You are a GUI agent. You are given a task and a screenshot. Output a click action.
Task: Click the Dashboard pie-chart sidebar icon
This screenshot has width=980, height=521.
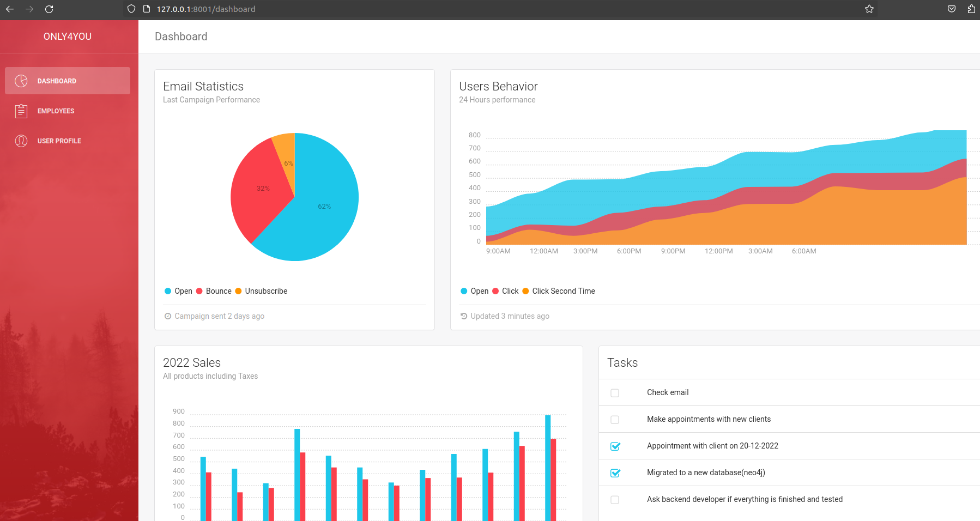21,81
